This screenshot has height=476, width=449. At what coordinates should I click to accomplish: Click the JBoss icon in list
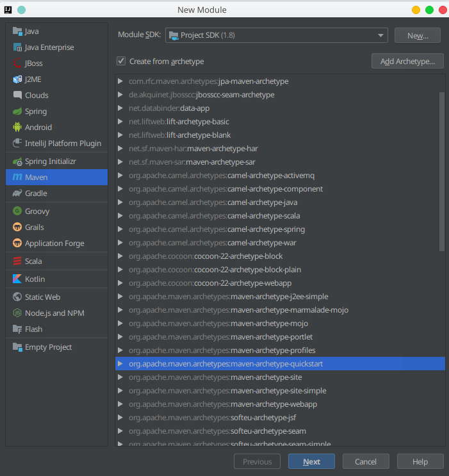17,63
